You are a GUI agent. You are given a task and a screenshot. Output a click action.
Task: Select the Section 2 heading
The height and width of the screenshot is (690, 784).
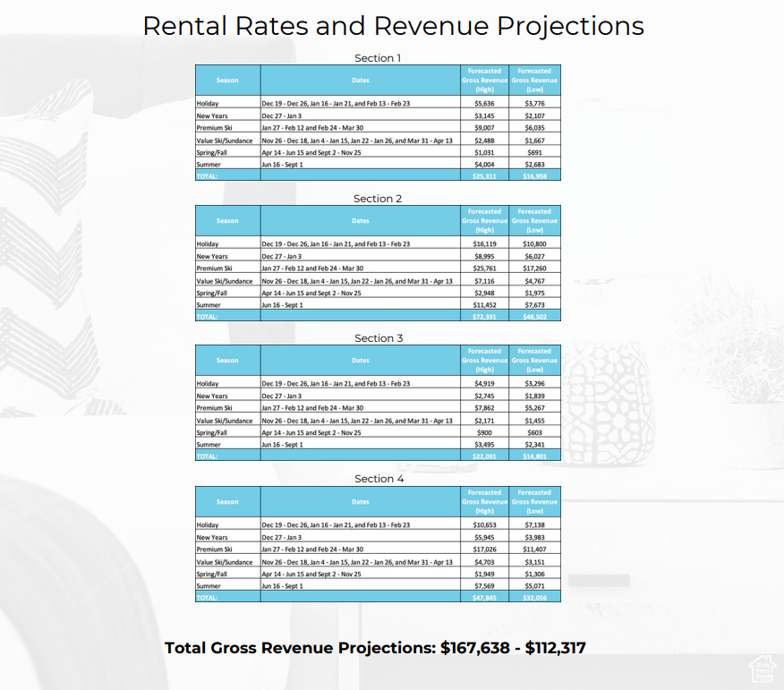[378, 199]
